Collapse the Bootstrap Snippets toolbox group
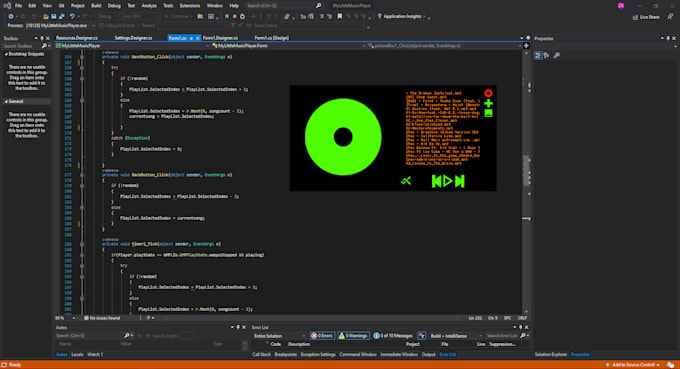680x369 pixels. (x=6, y=54)
